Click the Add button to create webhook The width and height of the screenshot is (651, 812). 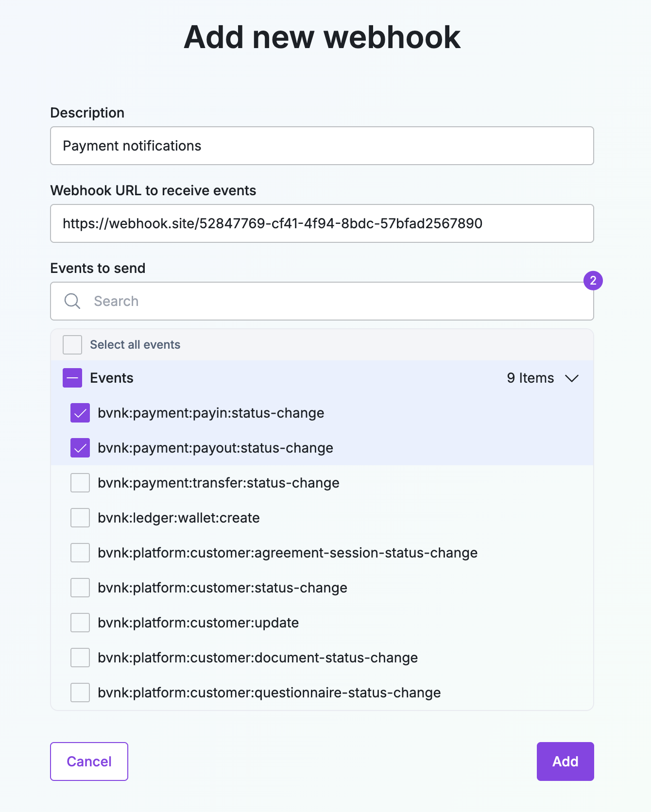(x=565, y=761)
